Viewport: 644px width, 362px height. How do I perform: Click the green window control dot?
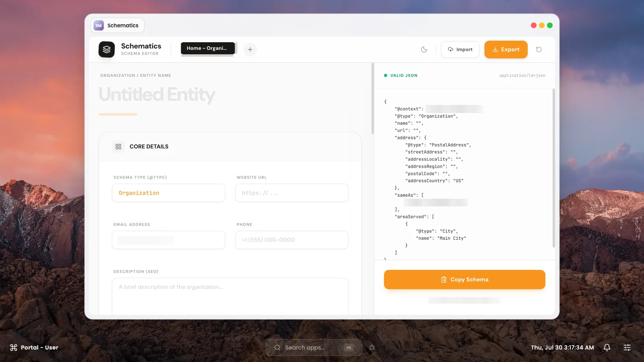(550, 25)
